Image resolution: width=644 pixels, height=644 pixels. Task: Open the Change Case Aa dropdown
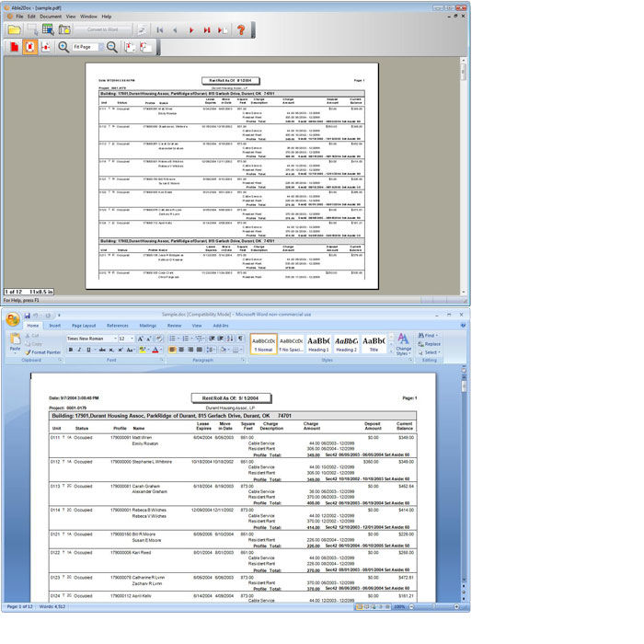point(131,350)
